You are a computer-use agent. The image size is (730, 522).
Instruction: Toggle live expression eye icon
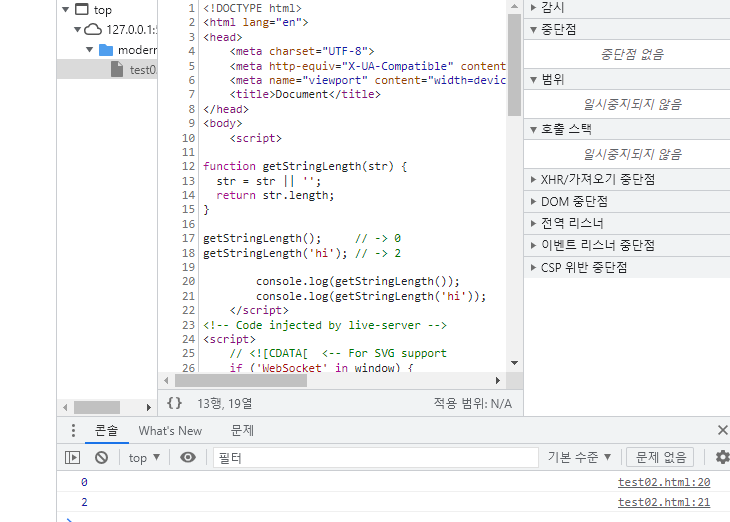[x=188, y=458]
